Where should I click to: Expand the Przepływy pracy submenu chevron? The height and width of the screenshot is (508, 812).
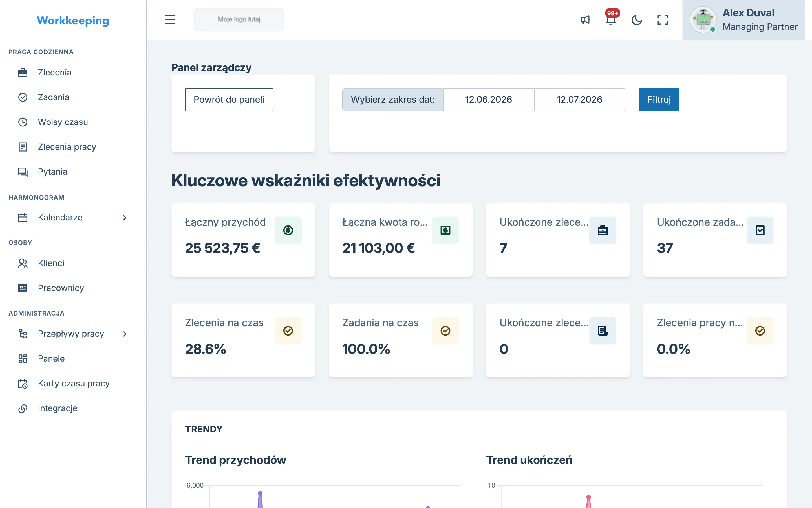coord(125,334)
